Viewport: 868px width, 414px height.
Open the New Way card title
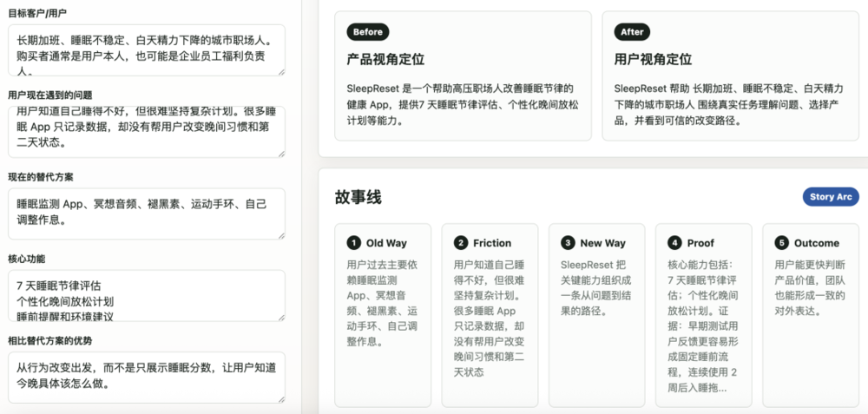click(603, 243)
